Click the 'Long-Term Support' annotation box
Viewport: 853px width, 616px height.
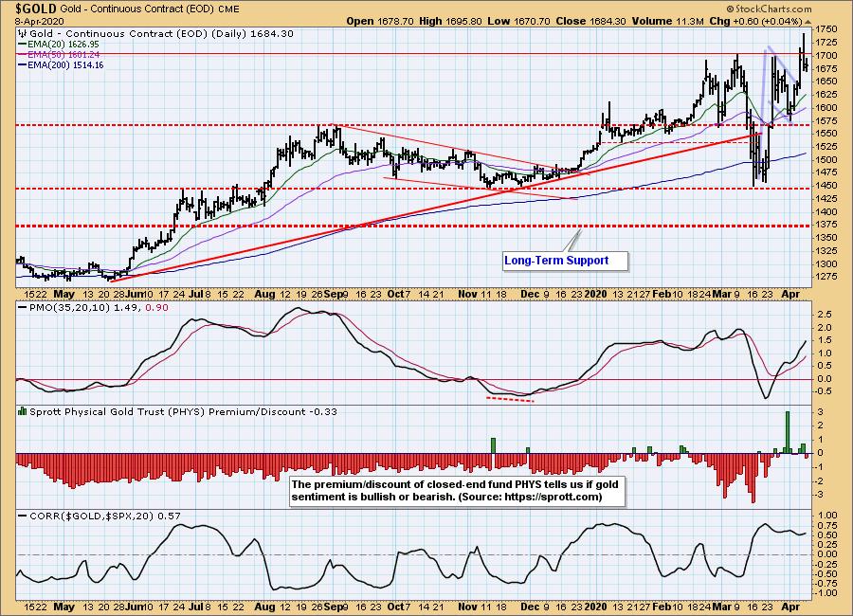click(565, 261)
